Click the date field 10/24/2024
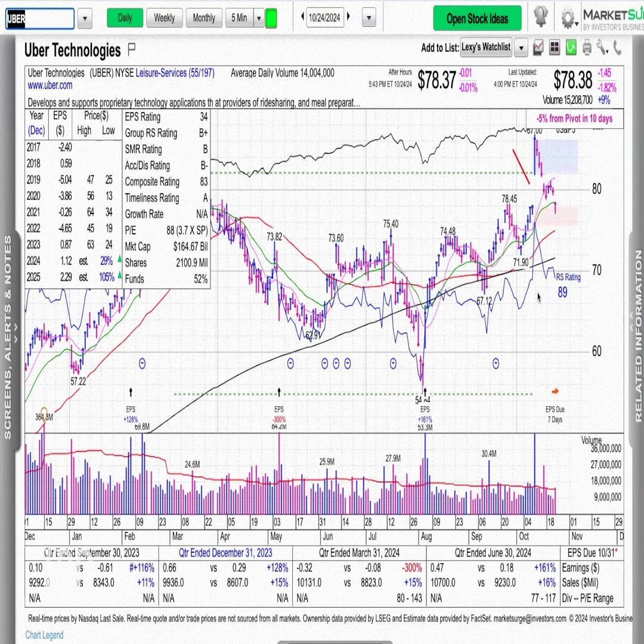Screen dimensions: 644x644 (324, 18)
